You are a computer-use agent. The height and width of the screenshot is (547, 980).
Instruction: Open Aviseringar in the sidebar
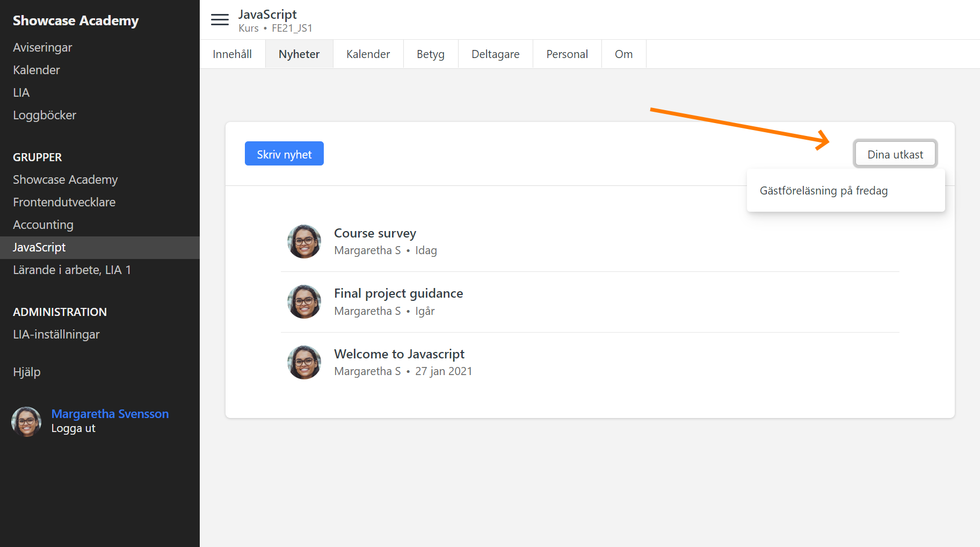pyautogui.click(x=42, y=47)
